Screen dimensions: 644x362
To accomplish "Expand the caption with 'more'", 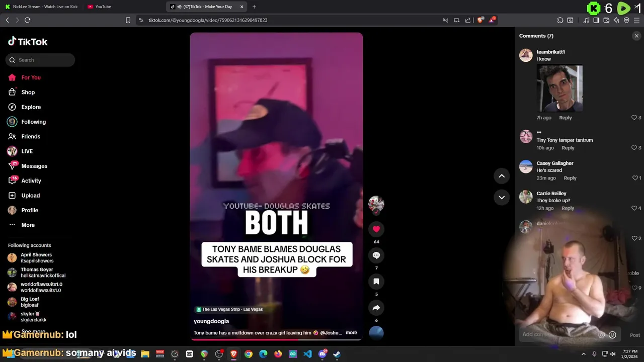I will tap(351, 333).
